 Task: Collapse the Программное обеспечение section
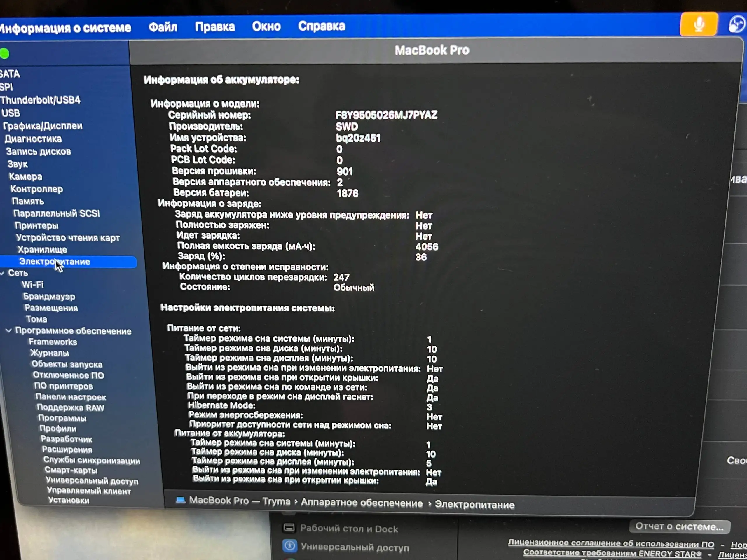click(x=9, y=331)
